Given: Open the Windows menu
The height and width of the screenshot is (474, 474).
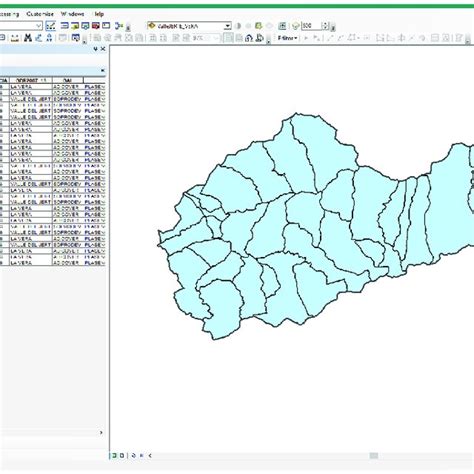Looking at the screenshot, I should coord(72,14).
